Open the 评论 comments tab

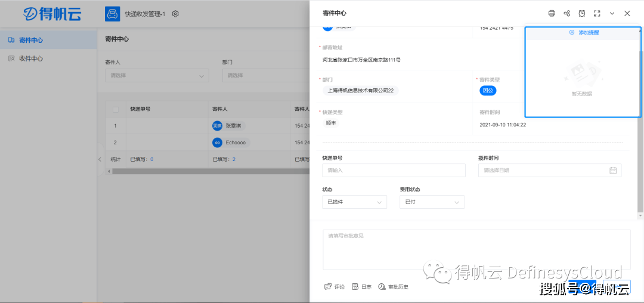coord(335,286)
